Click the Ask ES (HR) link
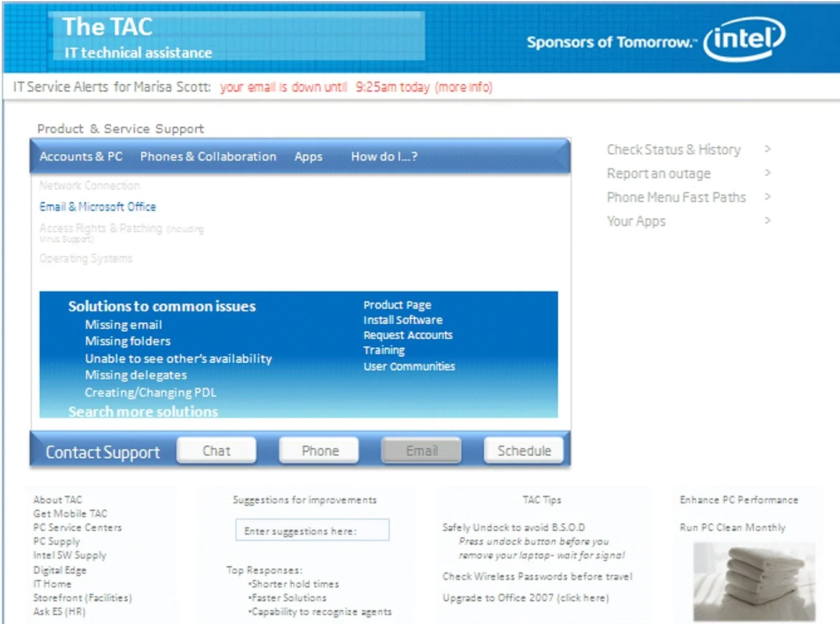 [59, 612]
